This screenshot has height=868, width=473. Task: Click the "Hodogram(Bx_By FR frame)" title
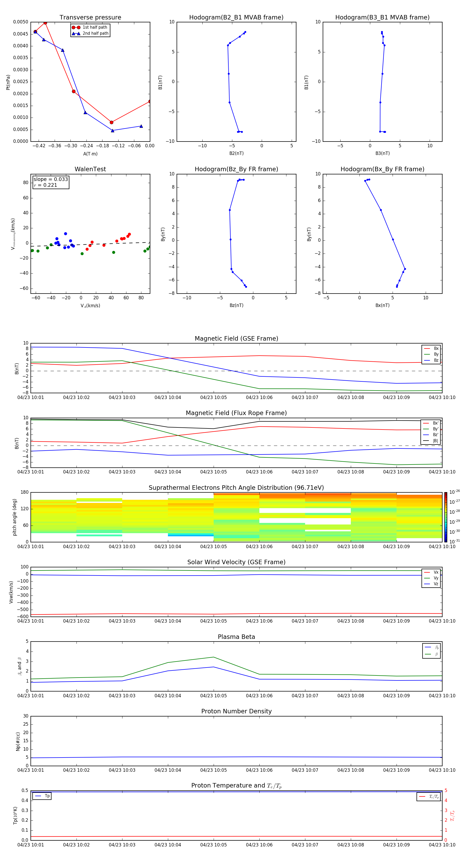click(x=382, y=169)
